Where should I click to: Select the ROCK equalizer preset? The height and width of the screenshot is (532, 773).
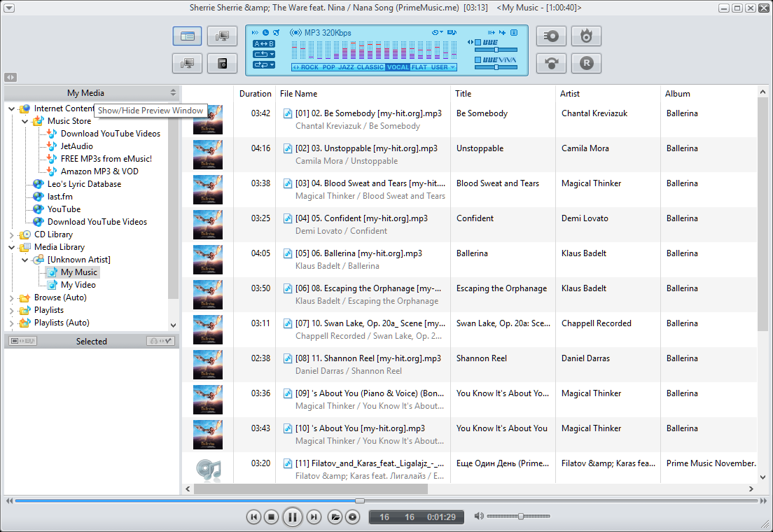[x=309, y=67]
